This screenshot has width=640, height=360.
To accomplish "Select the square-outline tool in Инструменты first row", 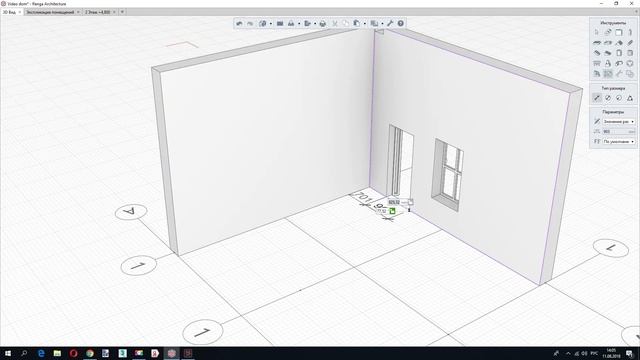I will [619, 32].
